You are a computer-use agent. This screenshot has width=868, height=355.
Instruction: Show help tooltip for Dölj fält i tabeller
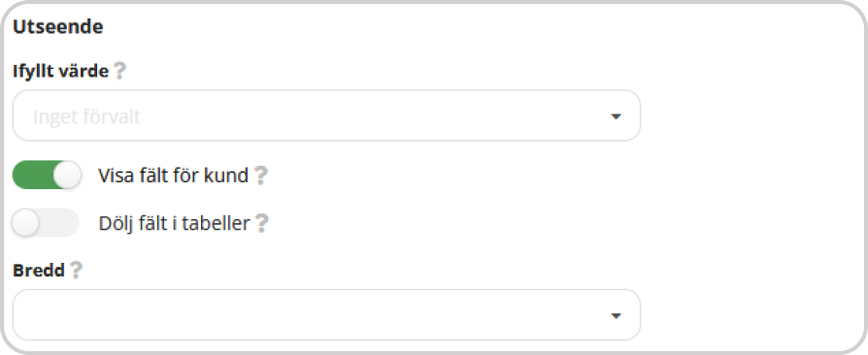(261, 223)
